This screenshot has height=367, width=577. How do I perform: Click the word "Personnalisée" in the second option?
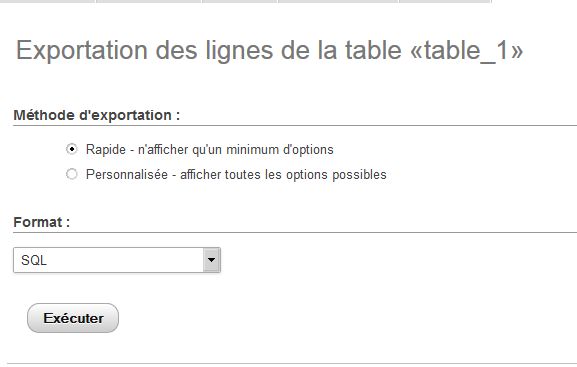coord(127,174)
